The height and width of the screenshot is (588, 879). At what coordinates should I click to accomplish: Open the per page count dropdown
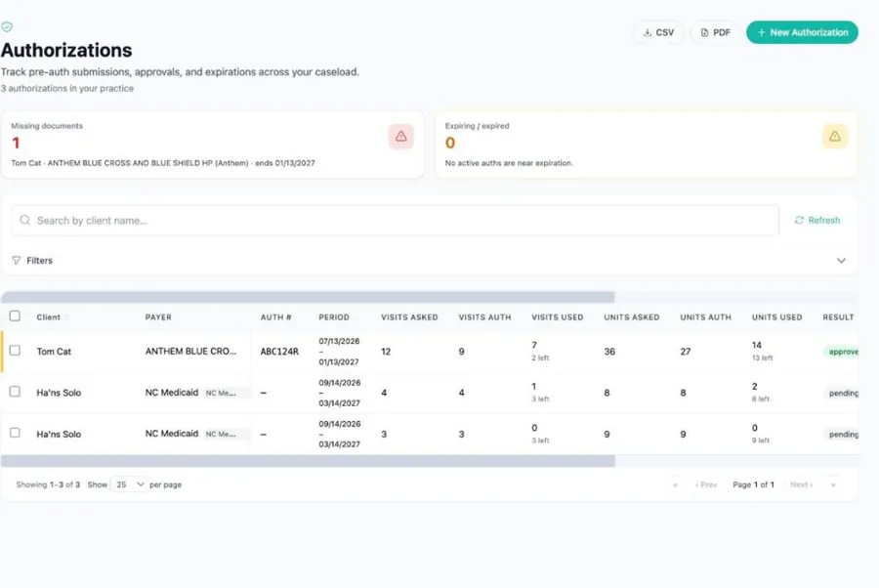pyautogui.click(x=130, y=484)
